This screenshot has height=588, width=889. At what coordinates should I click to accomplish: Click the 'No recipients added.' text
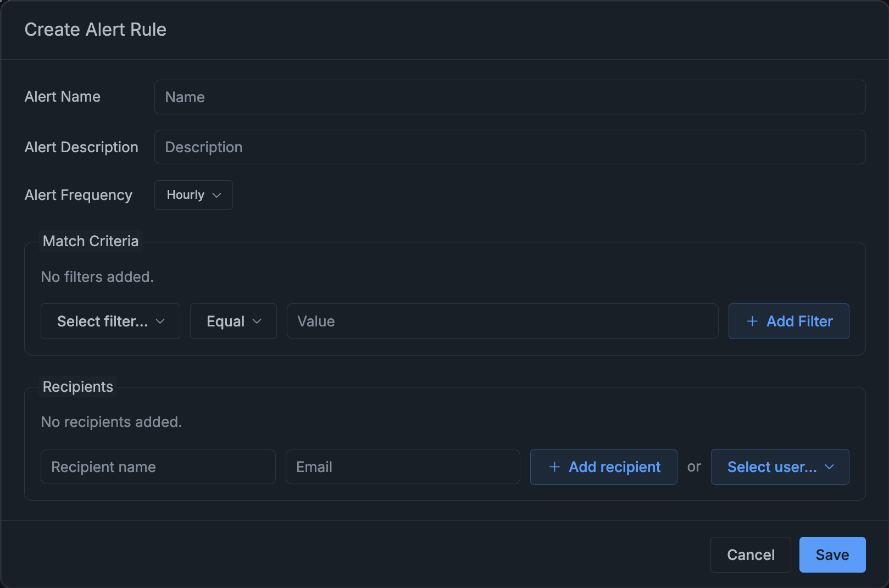(x=112, y=422)
